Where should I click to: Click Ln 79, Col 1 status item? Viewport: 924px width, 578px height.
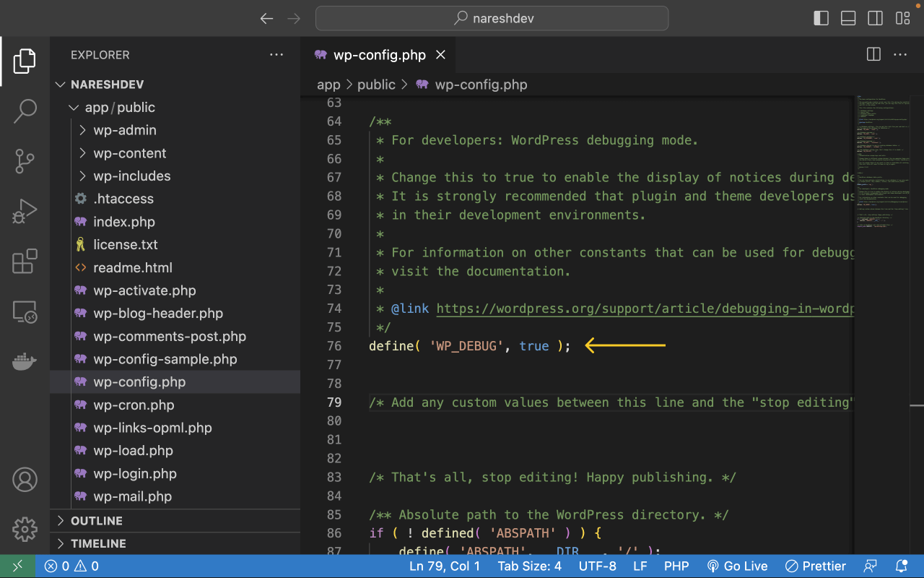click(x=445, y=566)
